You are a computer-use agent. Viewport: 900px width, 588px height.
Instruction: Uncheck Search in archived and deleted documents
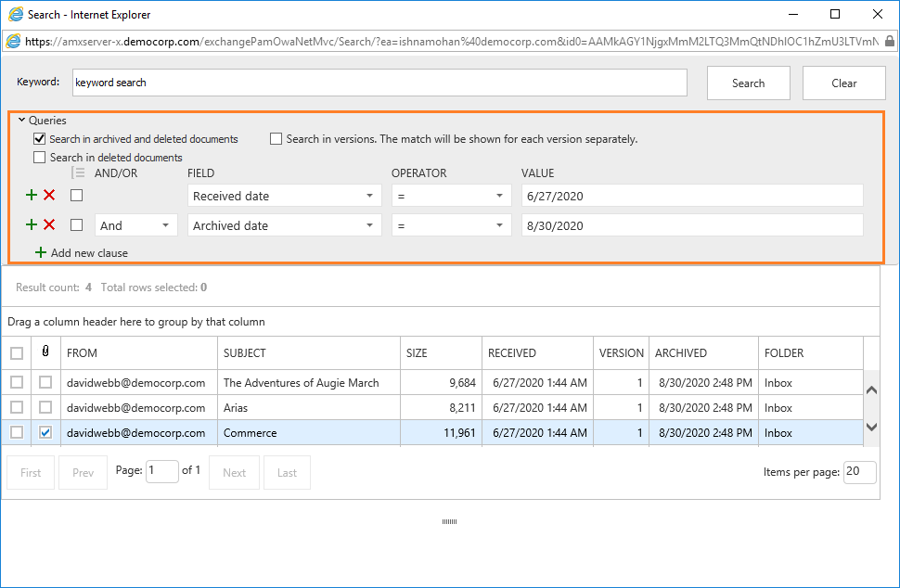click(40, 139)
